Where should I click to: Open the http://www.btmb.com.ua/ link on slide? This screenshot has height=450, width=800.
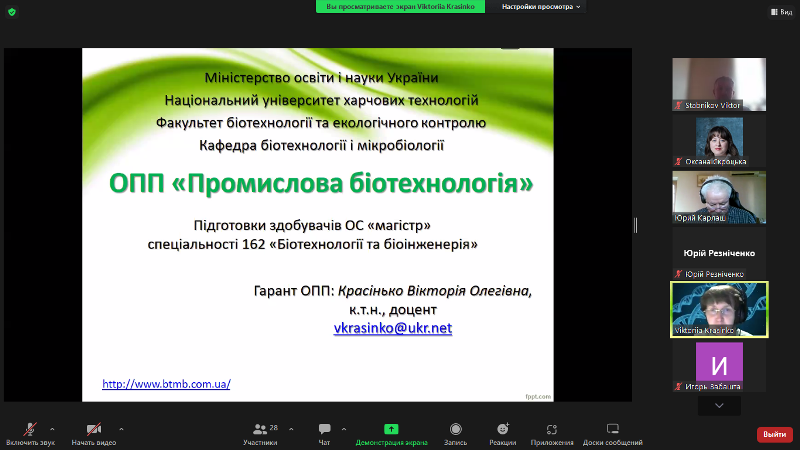pyautogui.click(x=166, y=384)
